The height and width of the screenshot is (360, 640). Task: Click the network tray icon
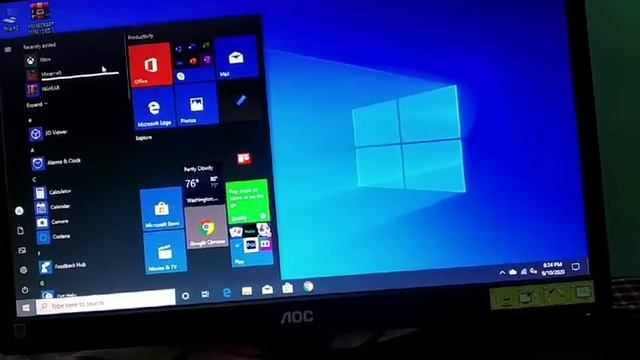coord(524,271)
